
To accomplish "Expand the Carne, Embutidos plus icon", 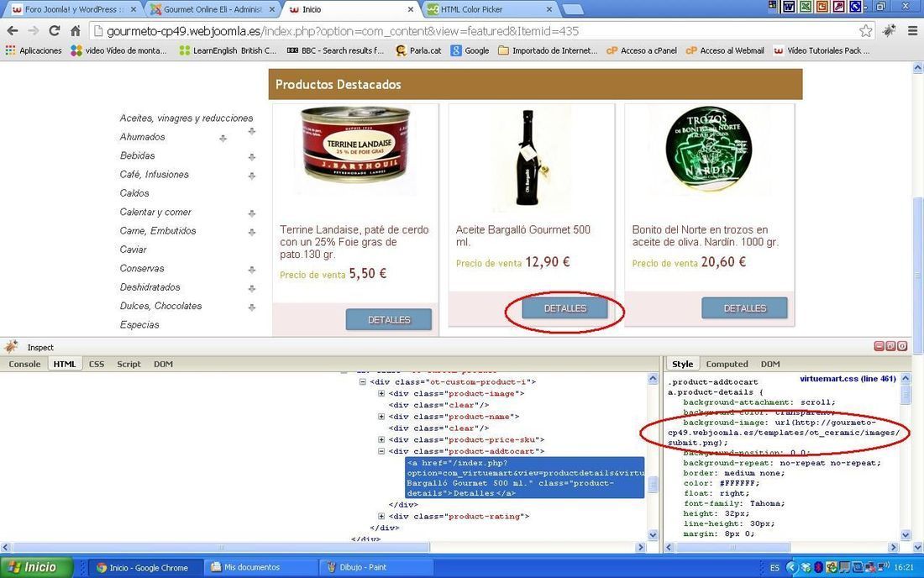I will (x=252, y=232).
